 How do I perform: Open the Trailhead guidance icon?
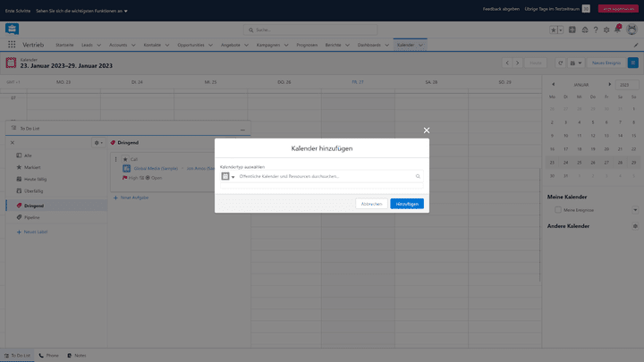tap(584, 30)
